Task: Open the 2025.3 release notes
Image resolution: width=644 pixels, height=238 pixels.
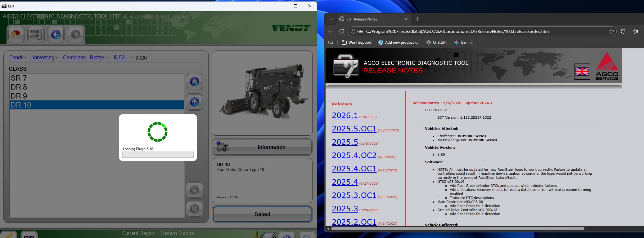Action: [345, 209]
